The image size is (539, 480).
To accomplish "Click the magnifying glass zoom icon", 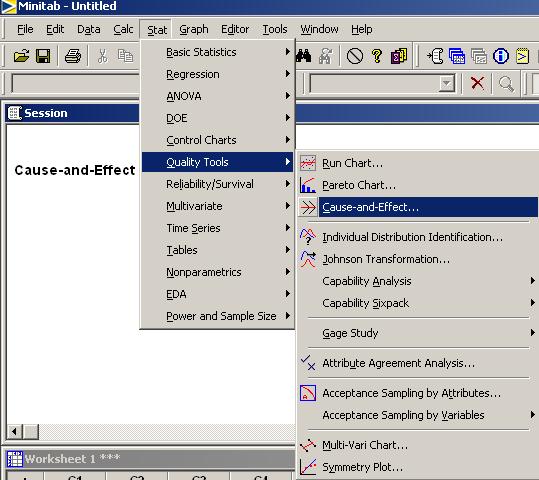I will point(506,84).
